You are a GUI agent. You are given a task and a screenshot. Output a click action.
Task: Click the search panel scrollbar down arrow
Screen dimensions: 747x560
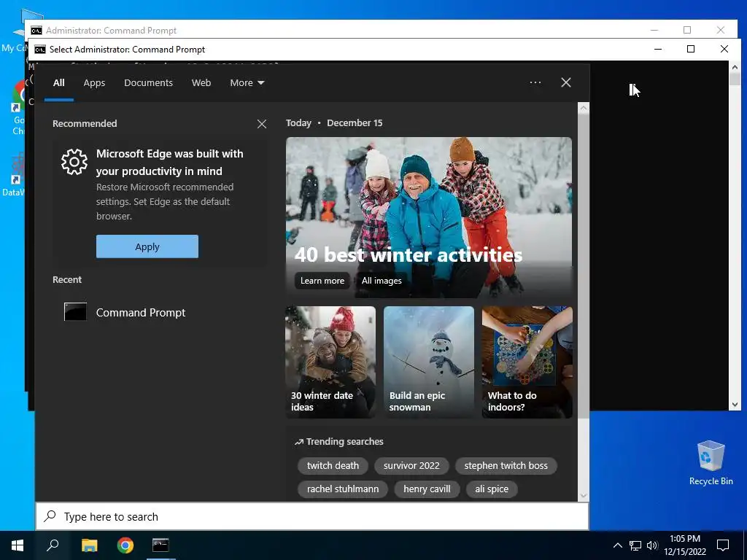coord(583,496)
